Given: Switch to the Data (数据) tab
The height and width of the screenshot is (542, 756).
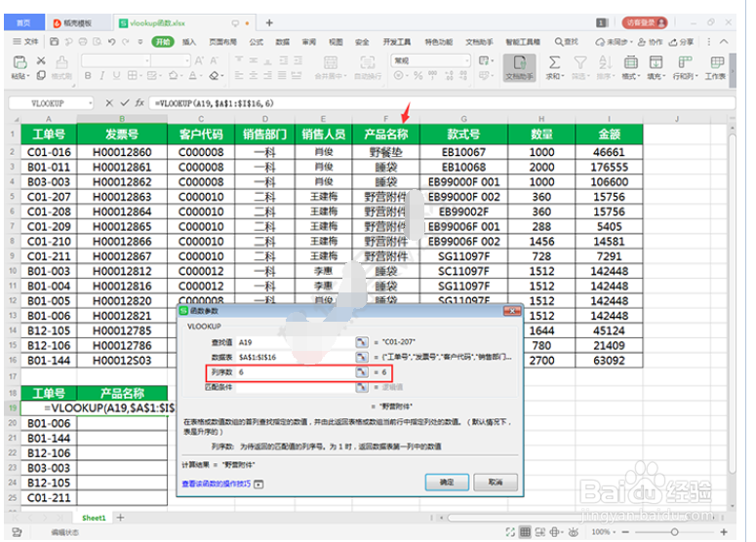Looking at the screenshot, I should (283, 42).
